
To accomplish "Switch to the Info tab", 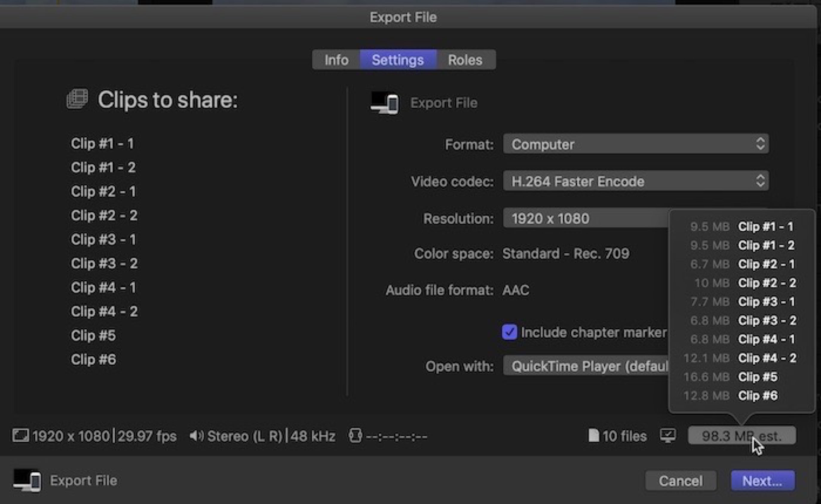I will coord(336,60).
